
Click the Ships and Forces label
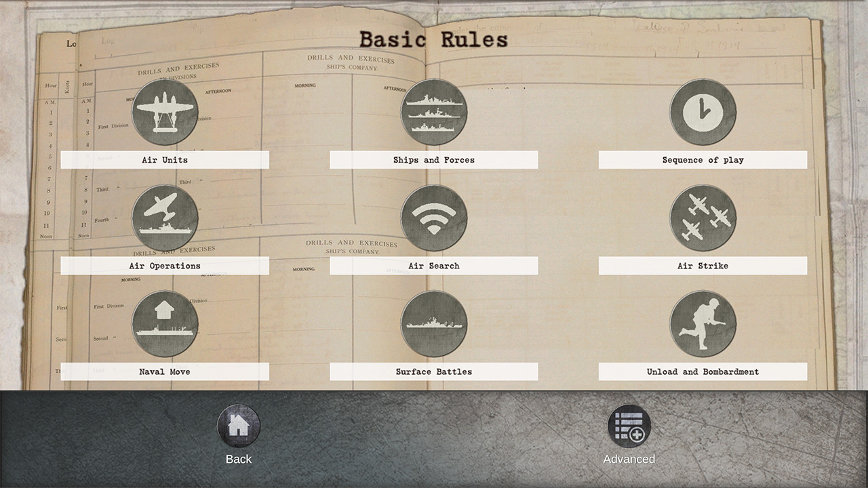click(x=434, y=160)
